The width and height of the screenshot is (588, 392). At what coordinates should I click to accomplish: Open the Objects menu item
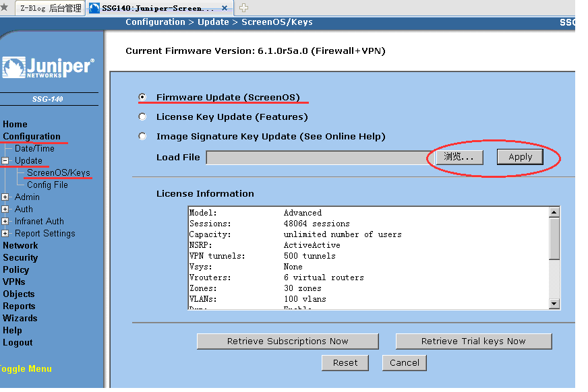(x=19, y=294)
